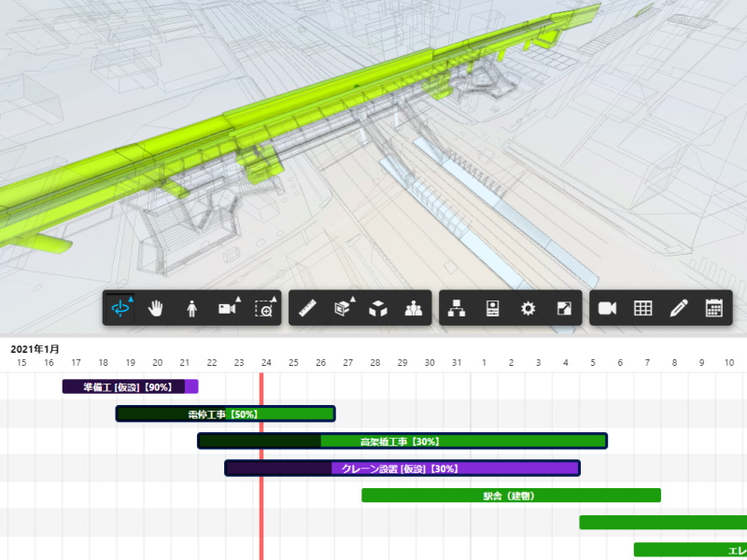This screenshot has height=560, width=747.
Task: Click the Explode model cube icon
Action: pyautogui.click(x=378, y=308)
